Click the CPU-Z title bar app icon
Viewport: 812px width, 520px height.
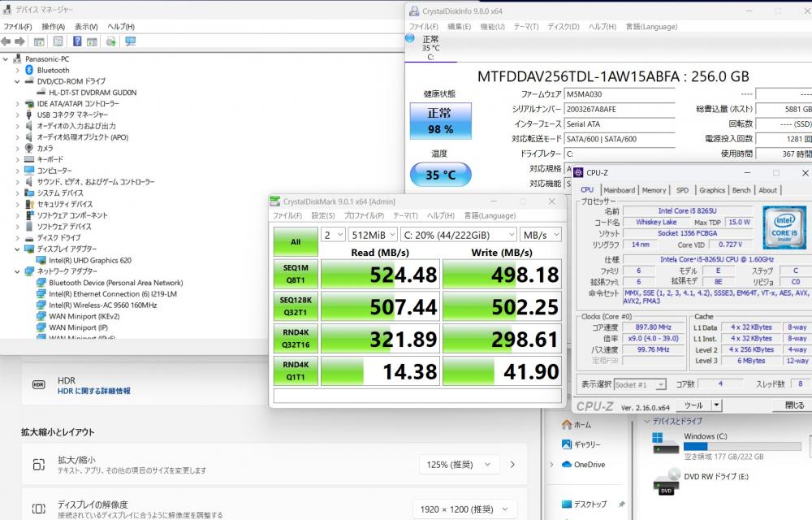coord(578,172)
